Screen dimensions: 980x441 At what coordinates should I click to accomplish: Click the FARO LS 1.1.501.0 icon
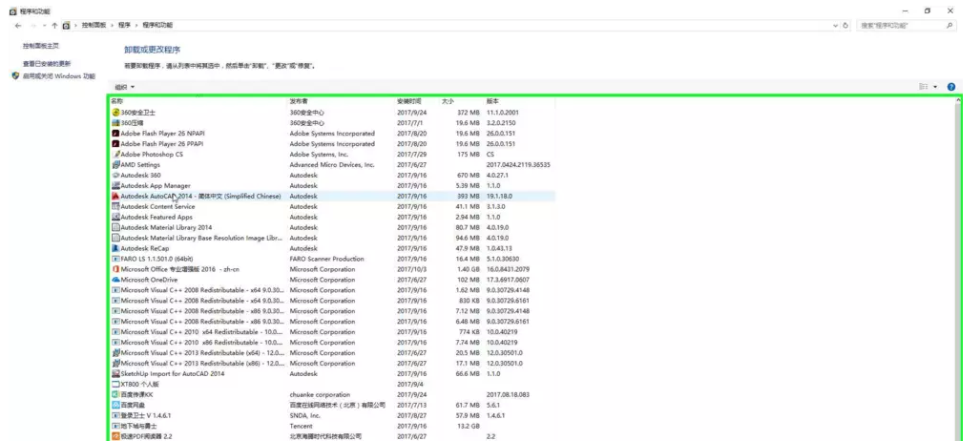click(115, 259)
